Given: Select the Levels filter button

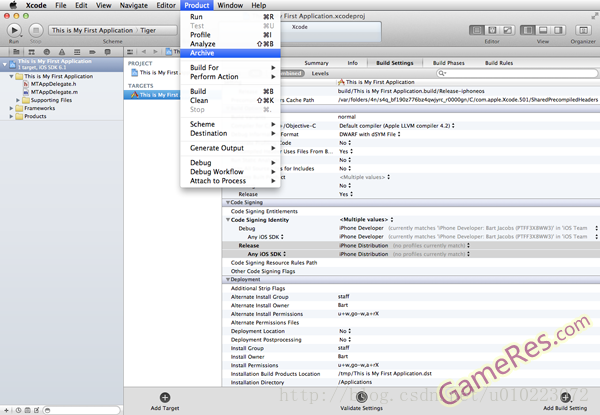Looking at the screenshot, I should pyautogui.click(x=320, y=73).
